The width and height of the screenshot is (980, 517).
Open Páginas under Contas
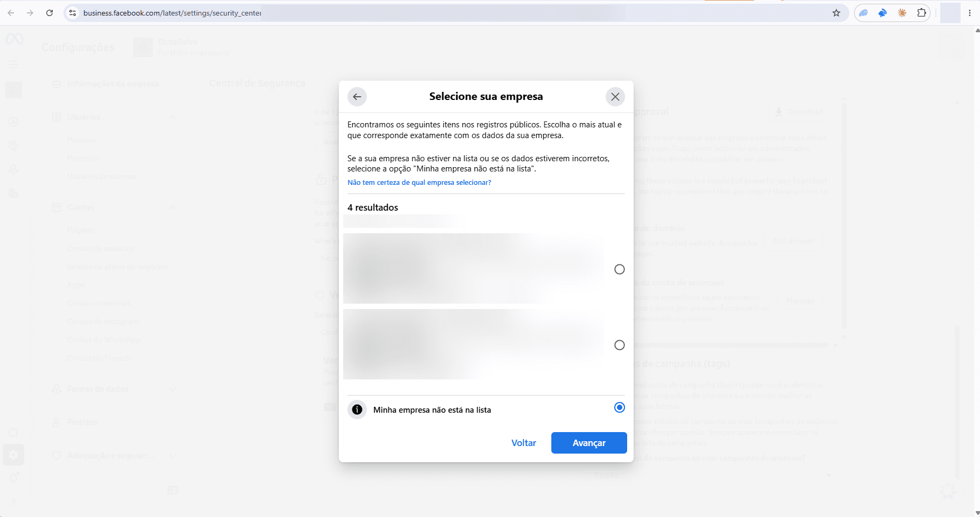81,230
